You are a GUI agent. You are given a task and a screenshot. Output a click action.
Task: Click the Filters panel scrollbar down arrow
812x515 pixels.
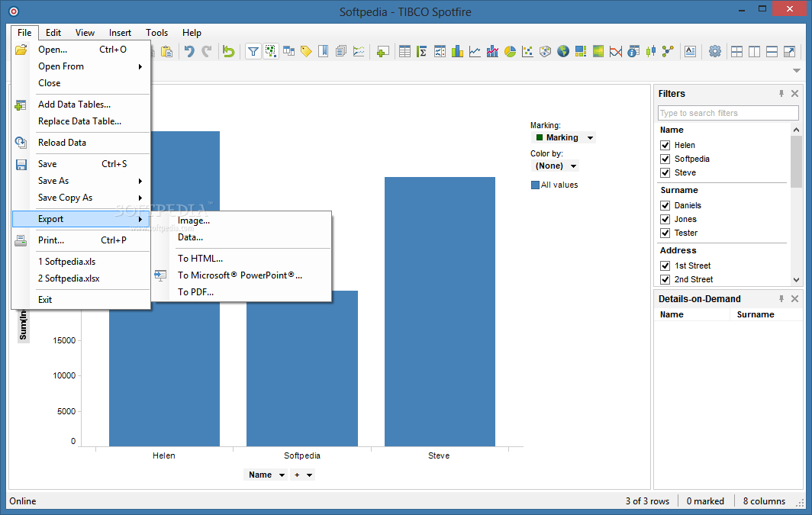797,279
